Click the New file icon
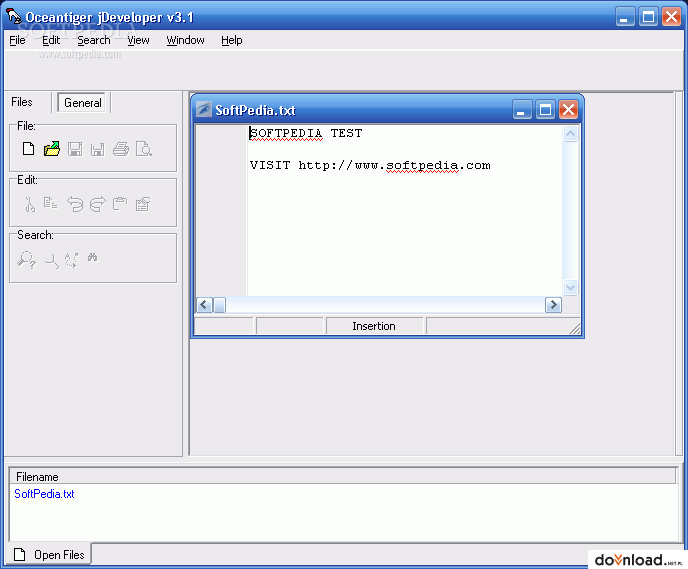The image size is (688, 569). point(29,149)
